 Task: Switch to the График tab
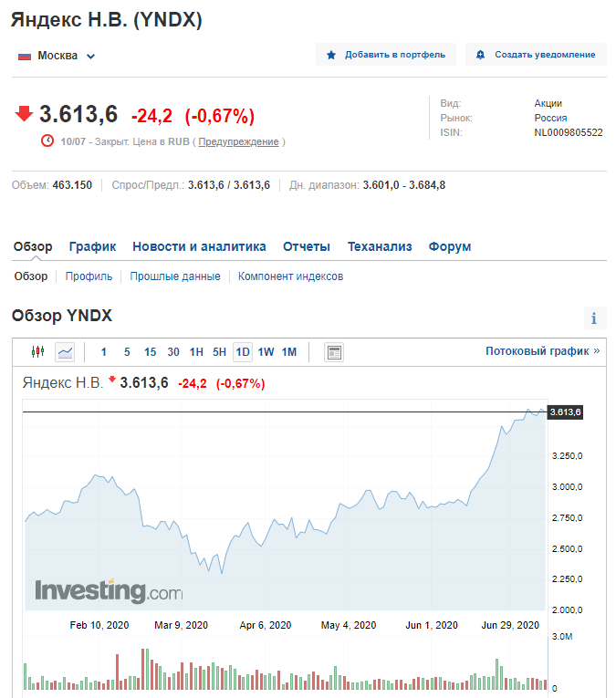pyautogui.click(x=92, y=246)
